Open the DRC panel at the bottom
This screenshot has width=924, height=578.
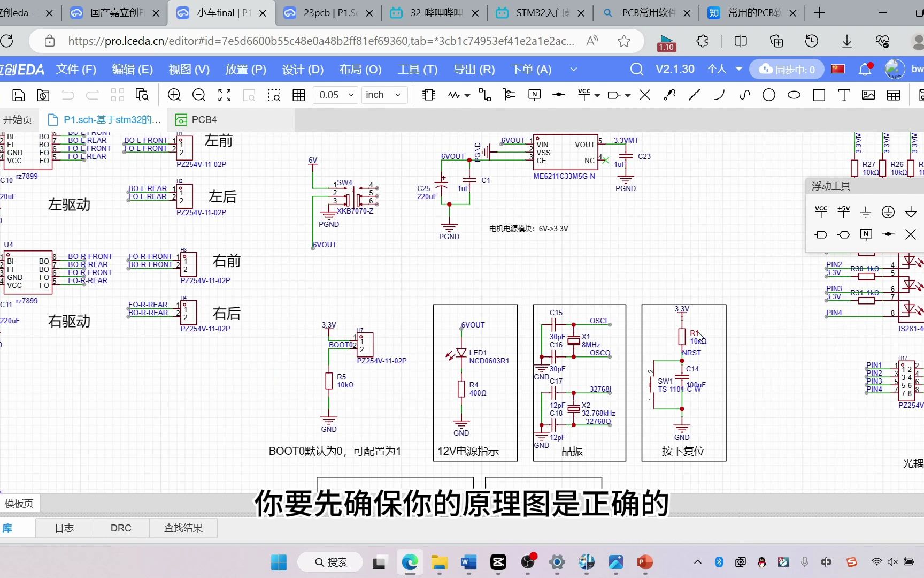pos(121,528)
